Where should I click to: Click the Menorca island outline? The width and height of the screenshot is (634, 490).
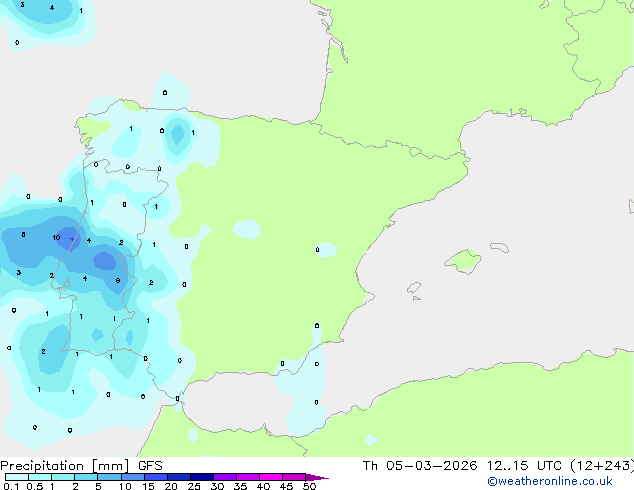(500, 247)
